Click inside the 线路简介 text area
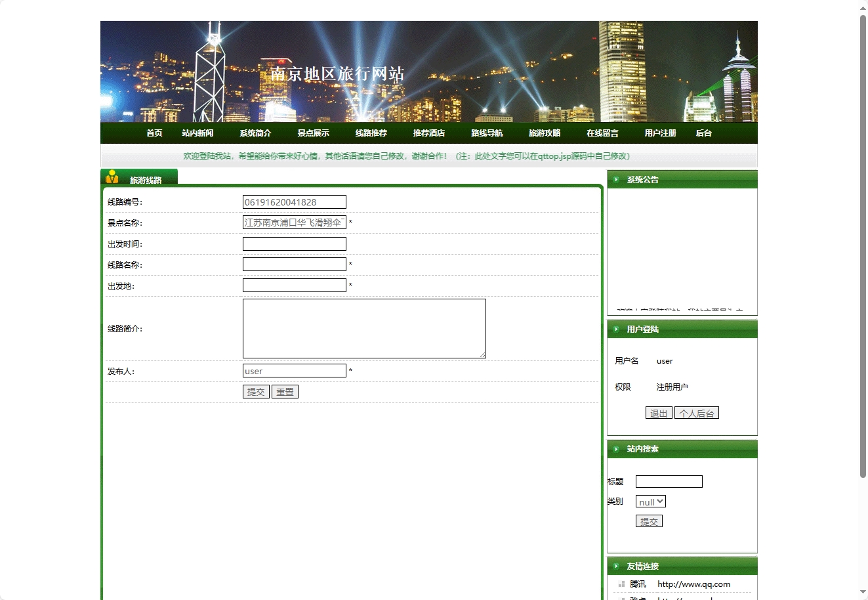 (364, 328)
